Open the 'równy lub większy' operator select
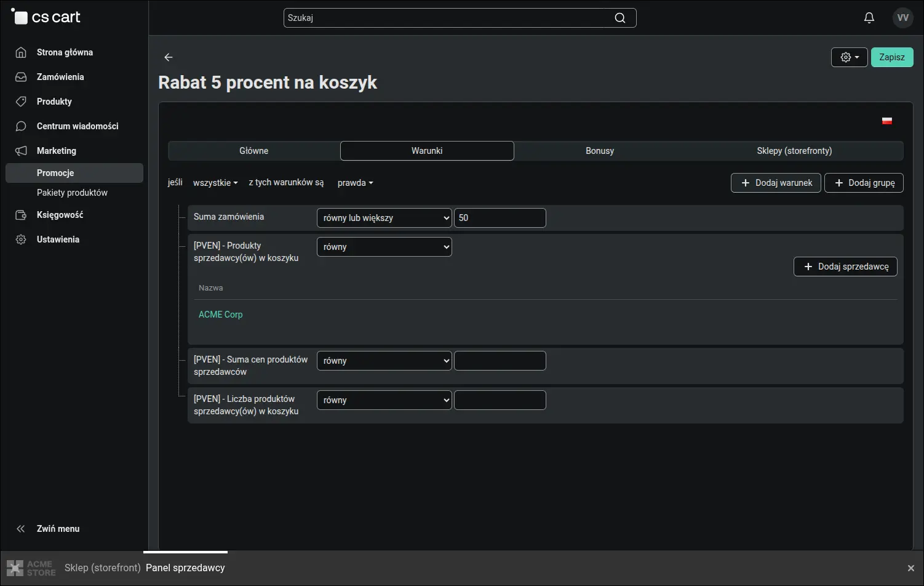Image resolution: width=924 pixels, height=586 pixels. tap(384, 218)
